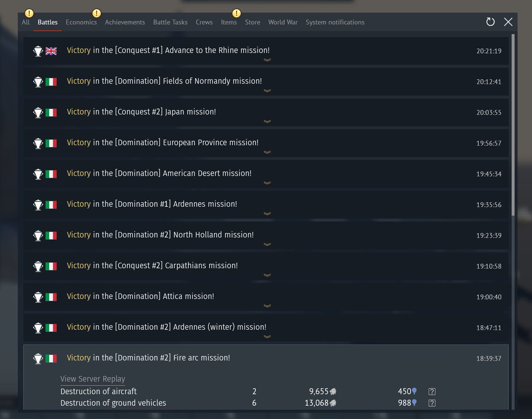
Task: Switch to the All tab
Action: [x=26, y=22]
